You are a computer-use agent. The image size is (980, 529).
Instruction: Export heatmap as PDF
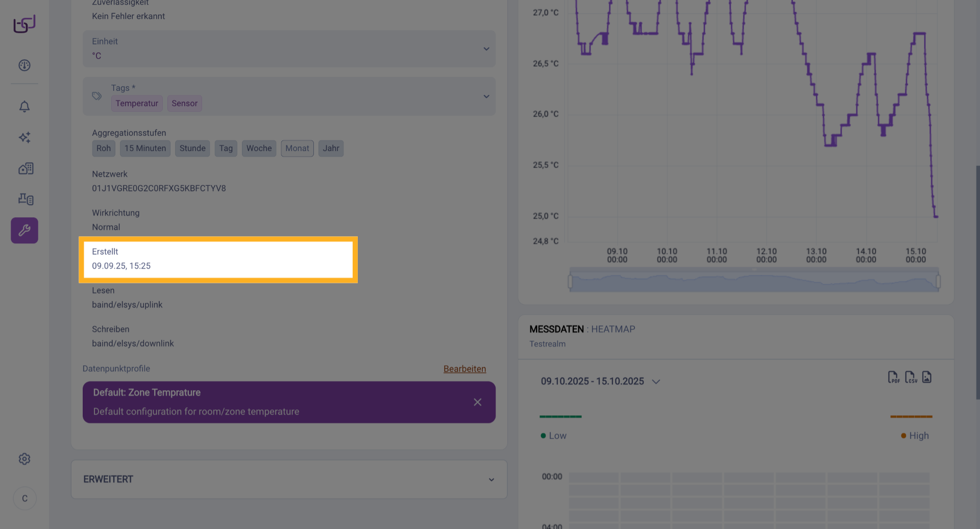(x=893, y=377)
